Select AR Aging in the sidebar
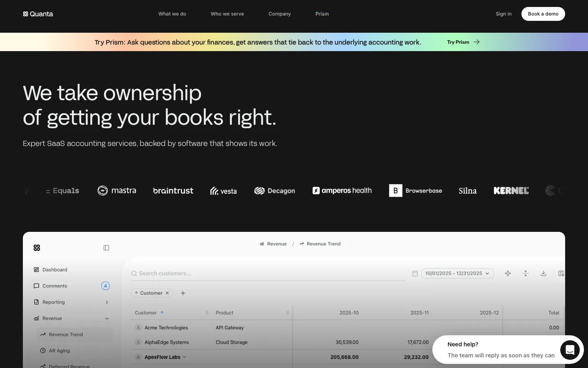 (x=59, y=351)
